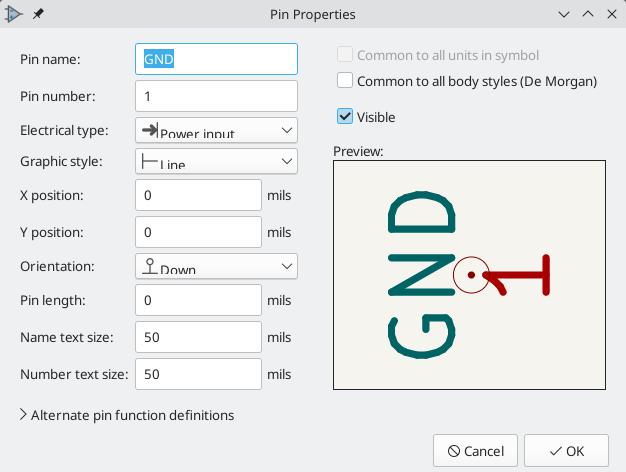Click the down orientation pin icon
The width and height of the screenshot is (626, 472).
150,266
